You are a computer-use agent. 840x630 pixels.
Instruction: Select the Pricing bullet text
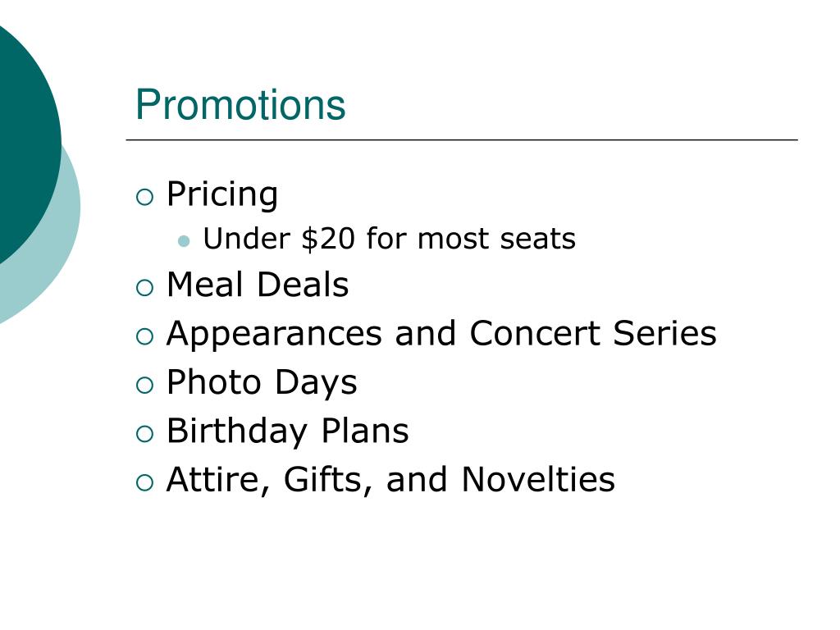222,195
